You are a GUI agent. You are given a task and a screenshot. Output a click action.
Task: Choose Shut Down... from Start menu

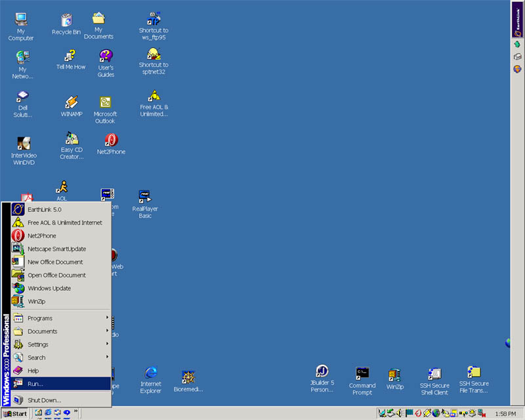click(x=61, y=400)
